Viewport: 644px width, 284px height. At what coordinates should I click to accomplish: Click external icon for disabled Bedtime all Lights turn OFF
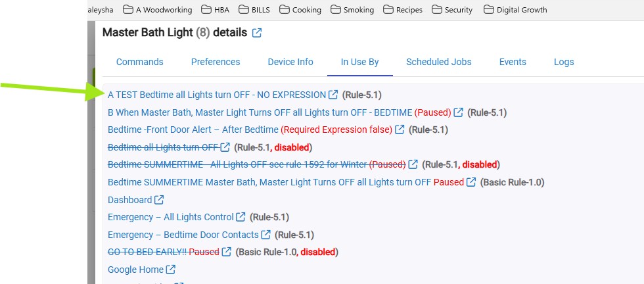[225, 147]
